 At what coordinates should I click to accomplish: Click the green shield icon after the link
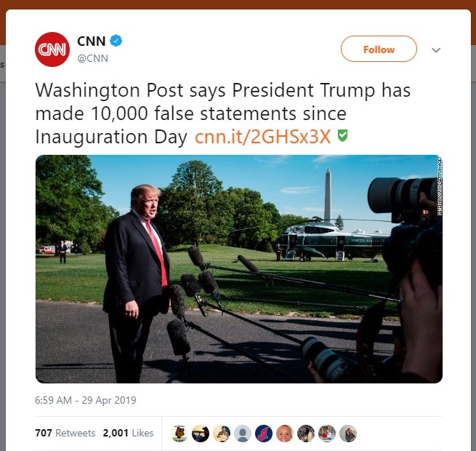pos(342,135)
